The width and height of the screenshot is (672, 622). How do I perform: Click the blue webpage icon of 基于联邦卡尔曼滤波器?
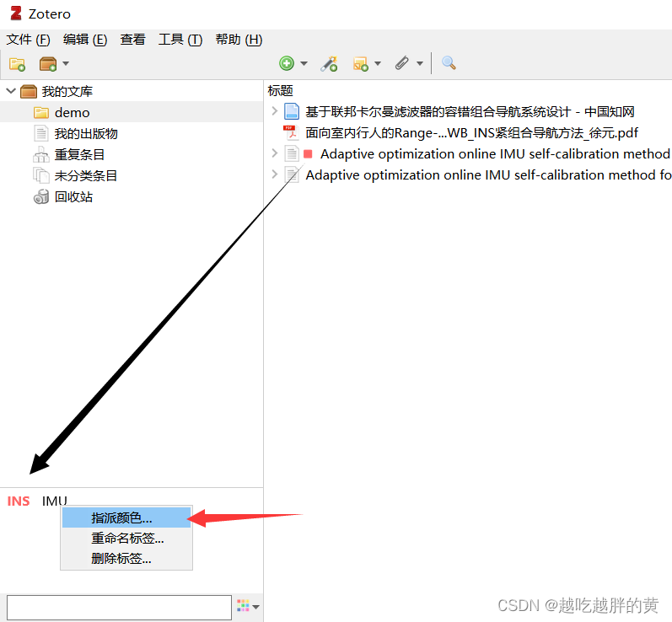click(292, 111)
